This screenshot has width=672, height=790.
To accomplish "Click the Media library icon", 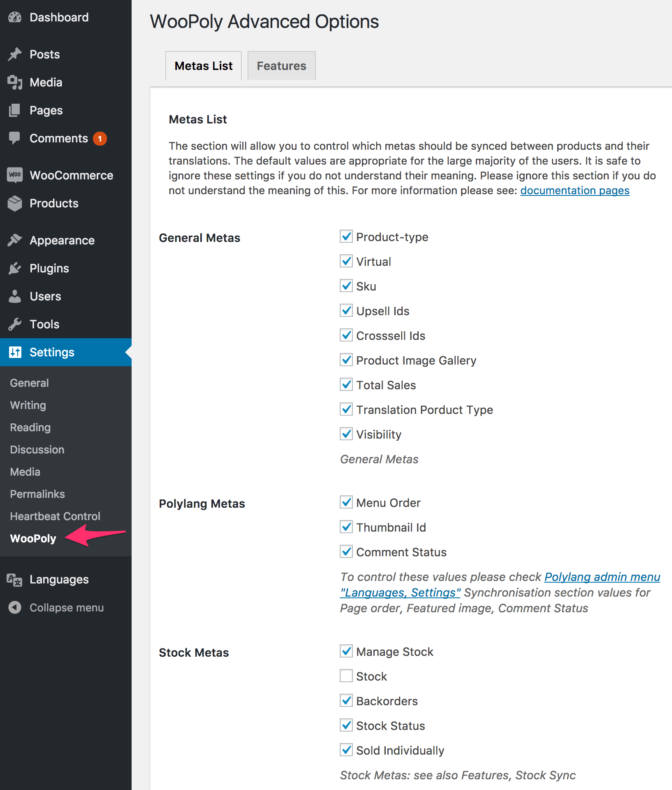I will click(x=15, y=82).
